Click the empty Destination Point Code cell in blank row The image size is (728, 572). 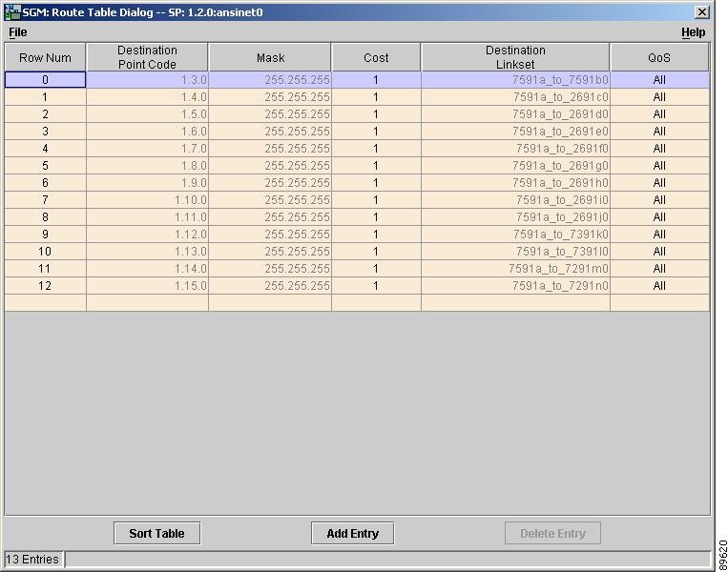coord(147,303)
